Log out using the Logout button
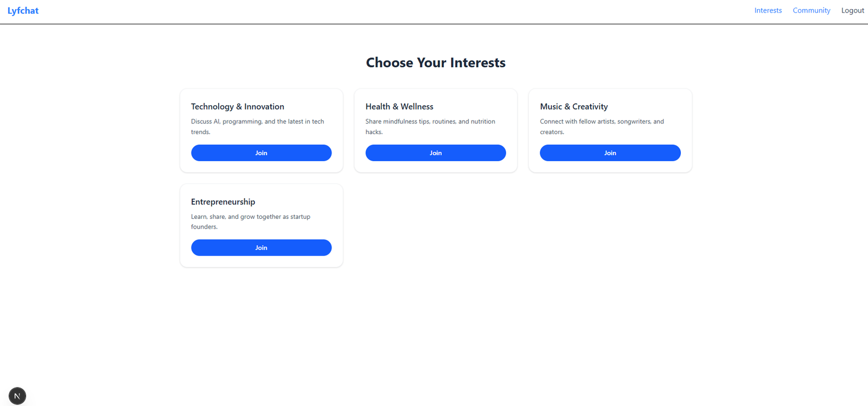 pos(852,10)
